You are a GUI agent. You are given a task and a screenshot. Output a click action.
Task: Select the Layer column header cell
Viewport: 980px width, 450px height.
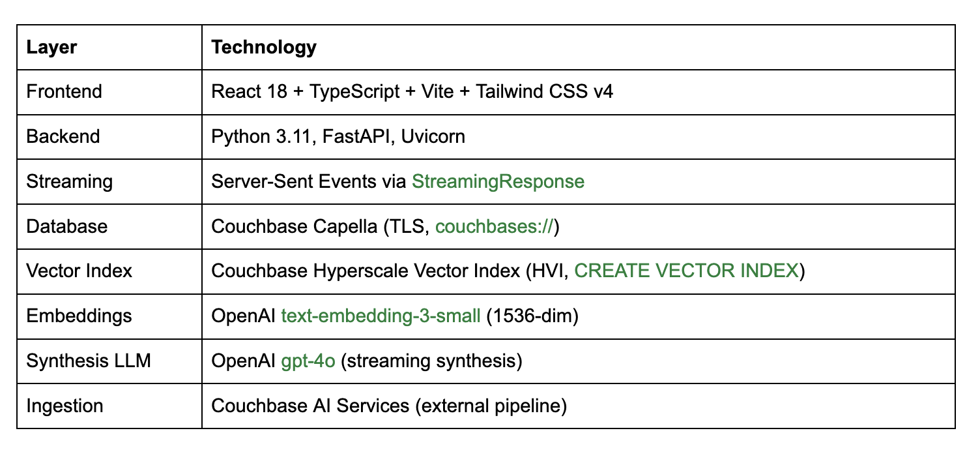(x=51, y=47)
